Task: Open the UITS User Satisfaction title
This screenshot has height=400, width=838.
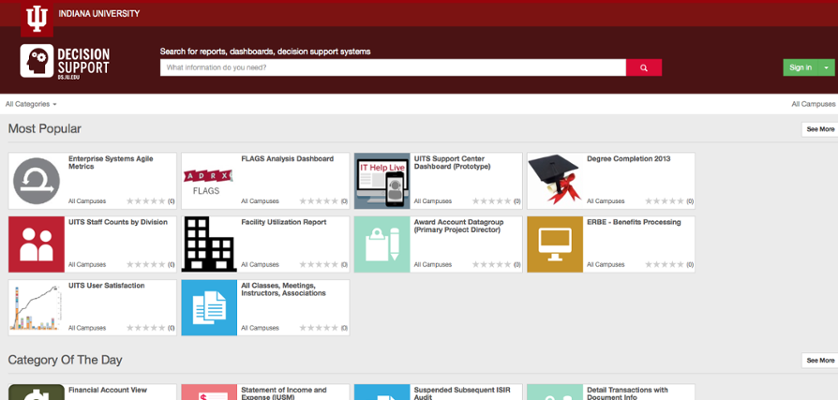Action: coord(106,286)
